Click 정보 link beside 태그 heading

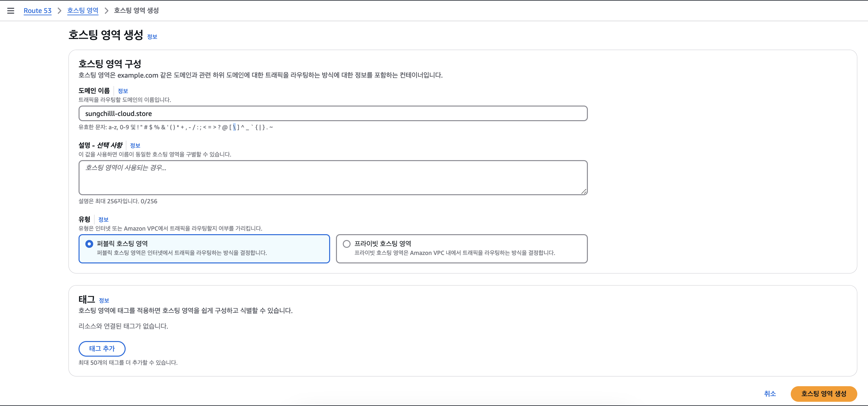(104, 300)
